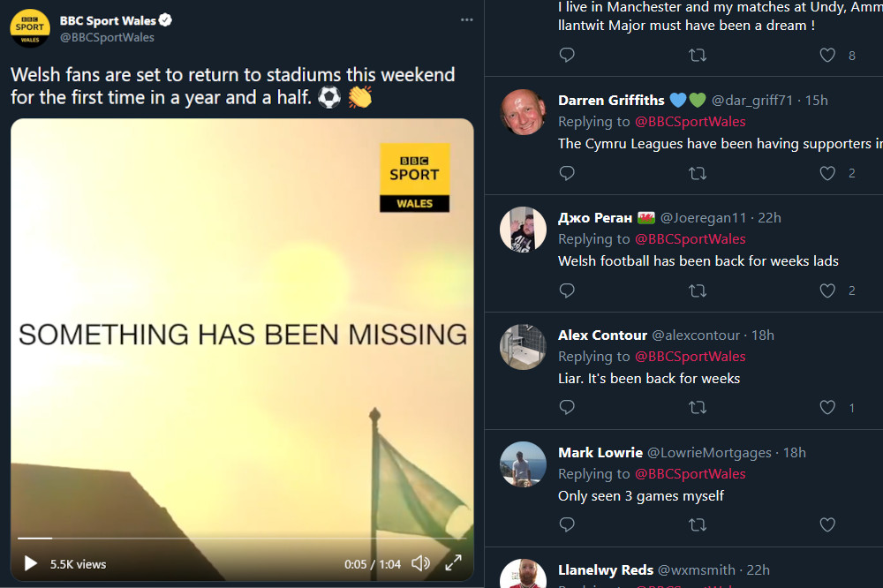Open Mark Lowrie's profile name link
The width and height of the screenshot is (883, 588).
[600, 452]
